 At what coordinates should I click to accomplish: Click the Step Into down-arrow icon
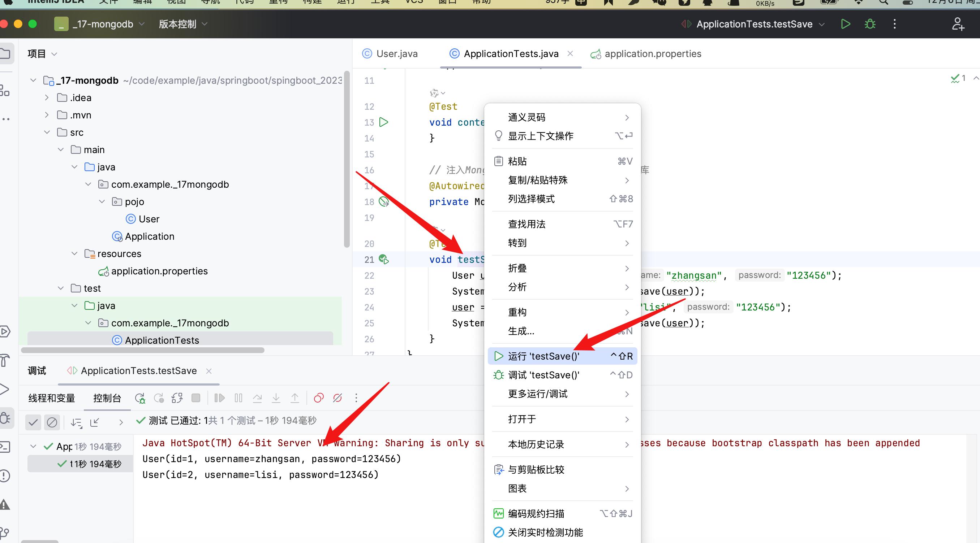(x=276, y=398)
